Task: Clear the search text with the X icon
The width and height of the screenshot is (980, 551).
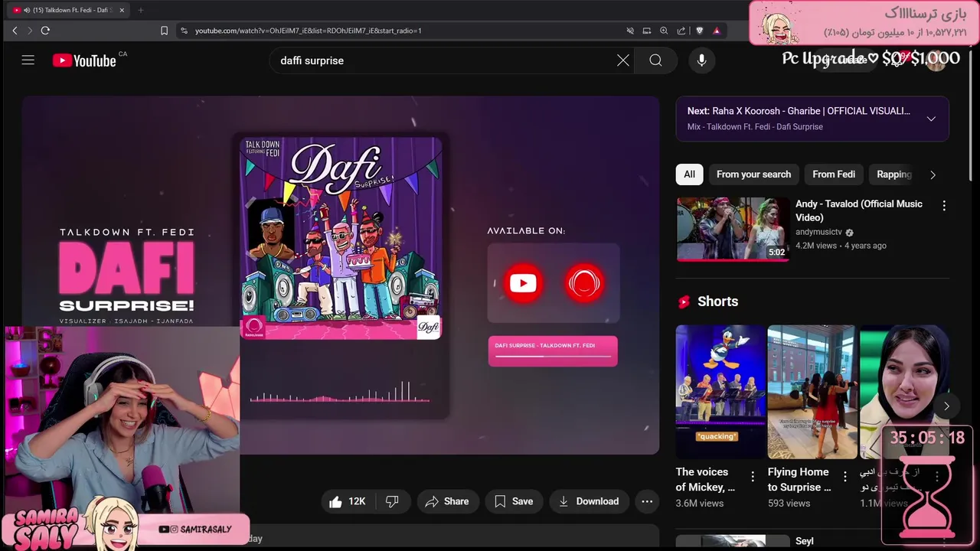Action: 623,60
